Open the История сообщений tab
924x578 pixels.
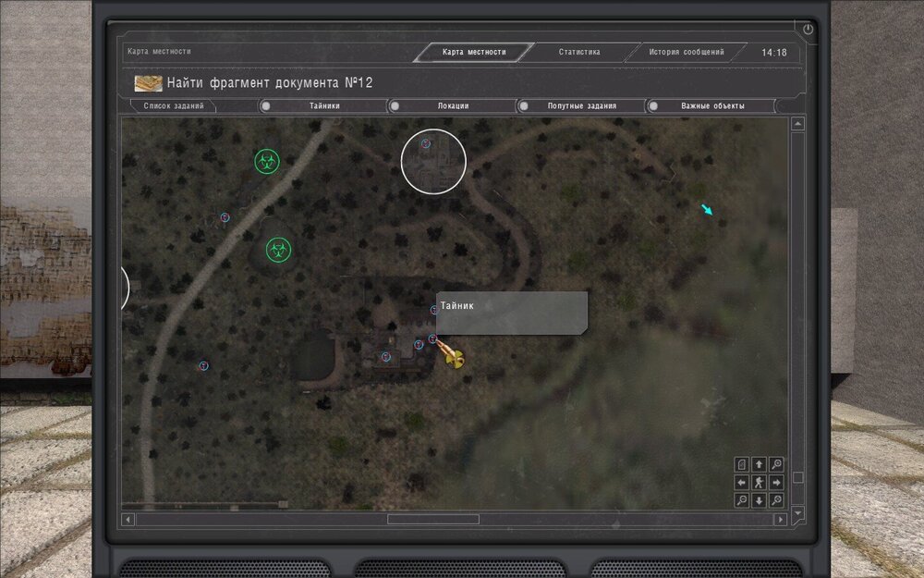tap(686, 52)
